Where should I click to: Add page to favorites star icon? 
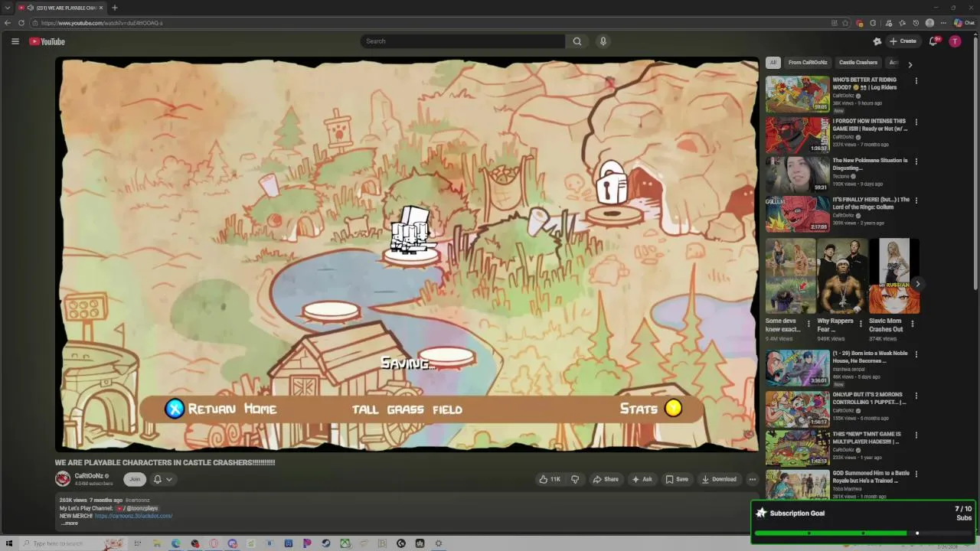pyautogui.click(x=845, y=23)
